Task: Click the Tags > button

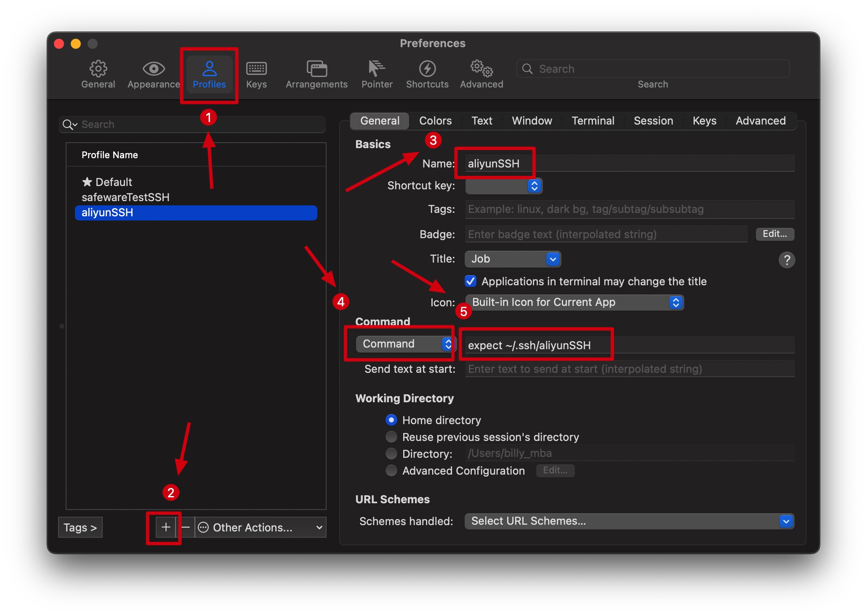Action: pos(80,527)
